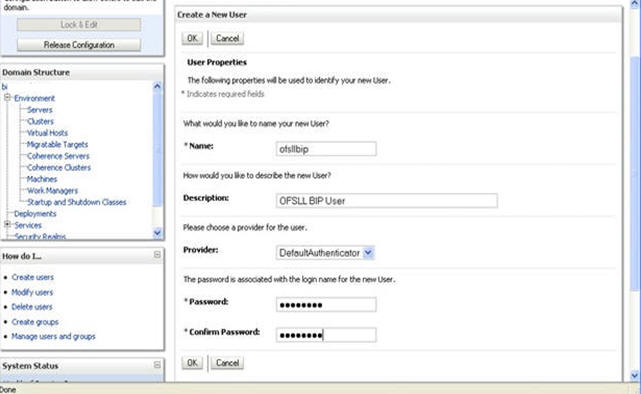The width and height of the screenshot is (641, 394).
Task: Click the Create a New User heading
Action: [x=212, y=15]
